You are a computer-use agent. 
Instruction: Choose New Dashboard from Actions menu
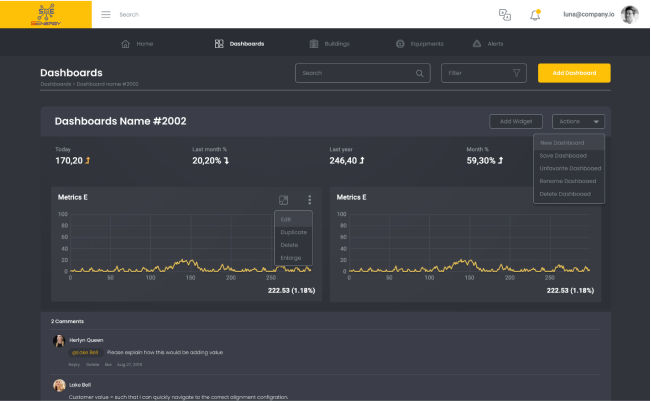pyautogui.click(x=569, y=143)
